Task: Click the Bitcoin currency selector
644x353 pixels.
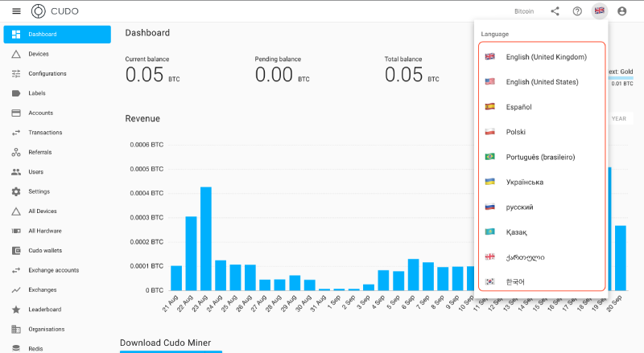Action: [x=524, y=11]
